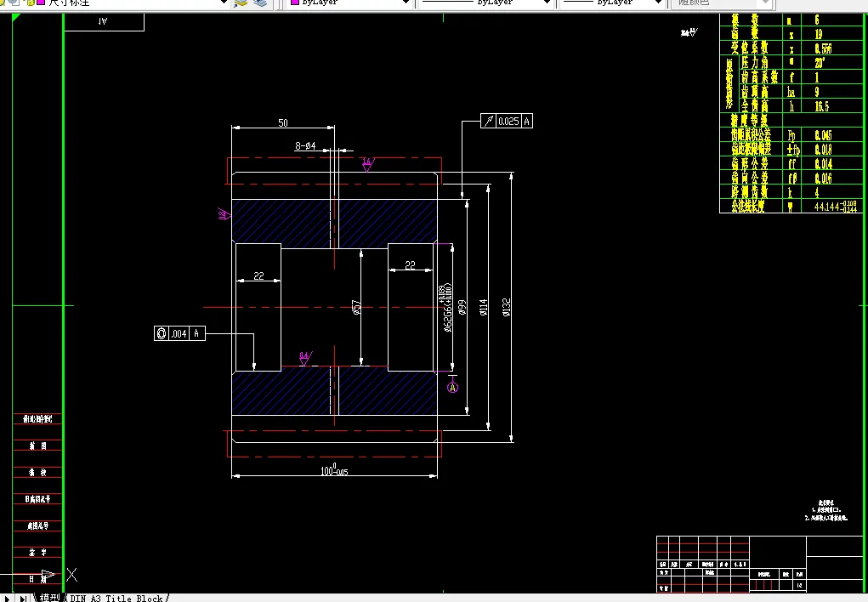Click the 日期 label in side strip
868x602 pixels.
tap(37, 579)
